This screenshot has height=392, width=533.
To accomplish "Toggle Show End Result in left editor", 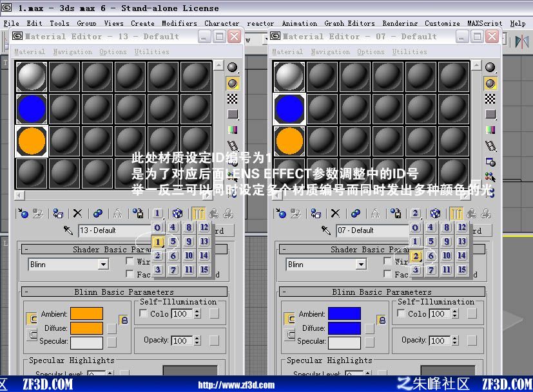I will click(x=199, y=214).
